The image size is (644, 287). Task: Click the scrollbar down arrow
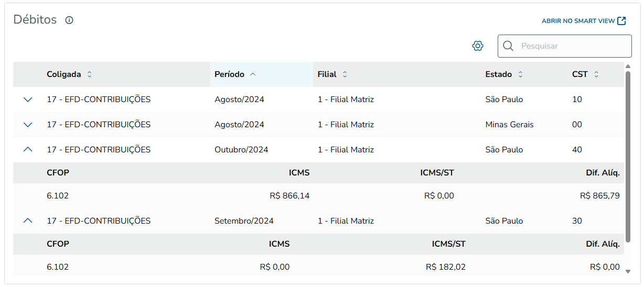point(628,271)
